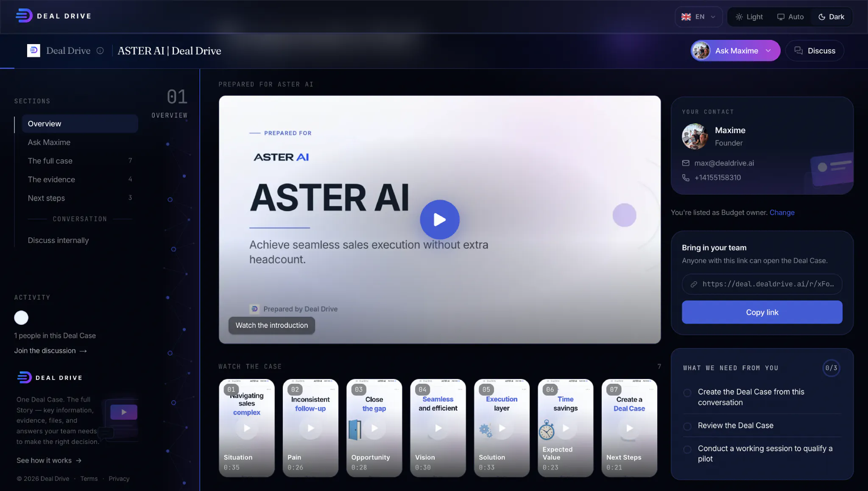Click the activity participant avatar circle
Viewport: 868px width, 491px height.
click(21, 318)
